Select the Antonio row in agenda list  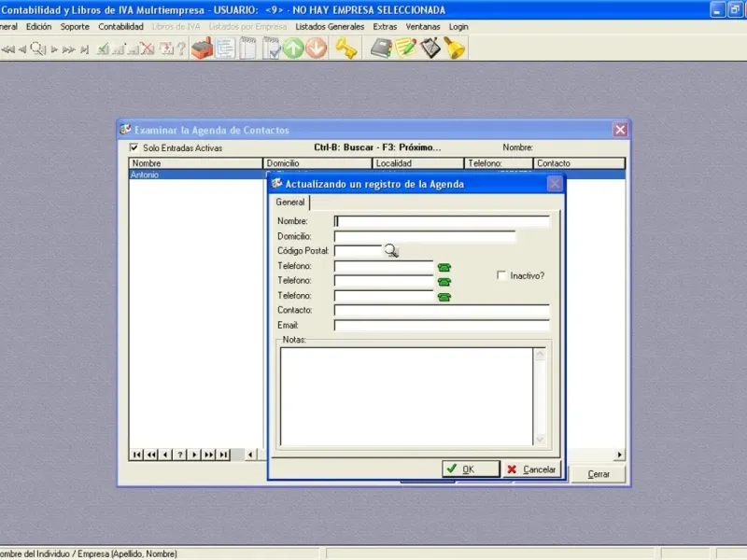tap(195, 175)
